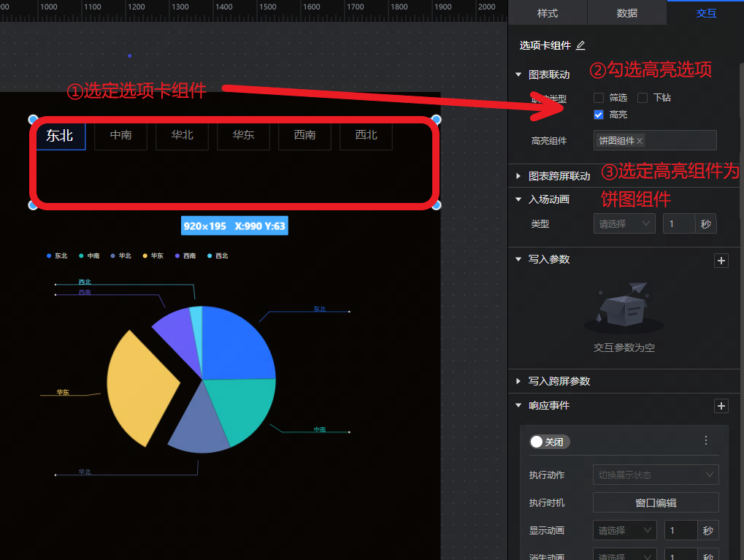Expand the 写入跨屏参数 section

pos(518,381)
